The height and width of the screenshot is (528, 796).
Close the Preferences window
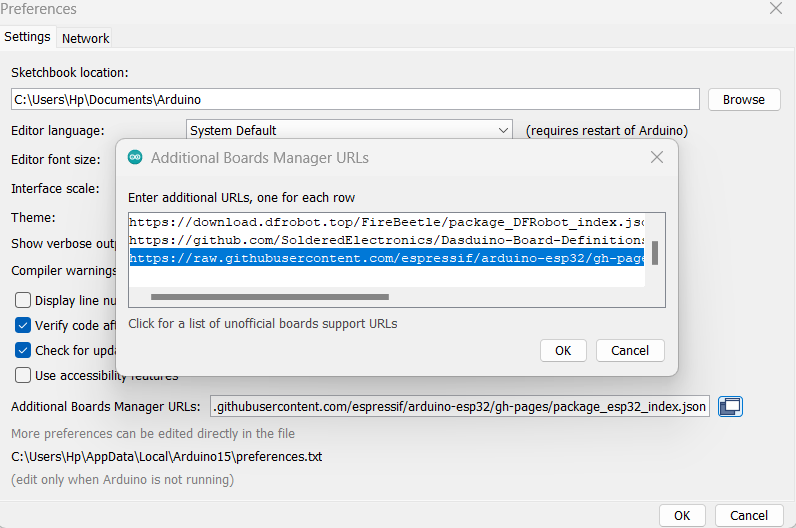(x=776, y=8)
